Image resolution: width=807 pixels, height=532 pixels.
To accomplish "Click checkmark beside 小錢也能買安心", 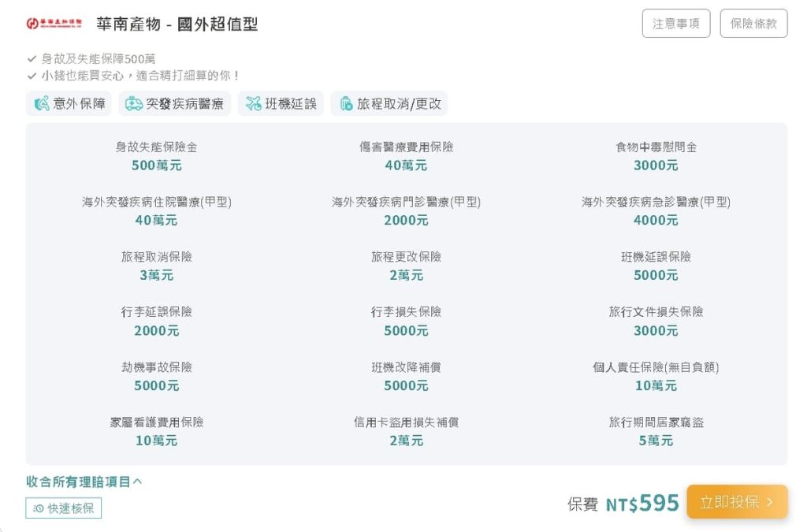I will coord(32,76).
